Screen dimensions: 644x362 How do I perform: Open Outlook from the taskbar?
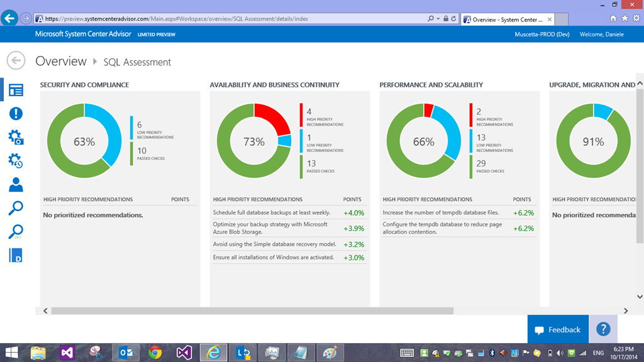point(126,353)
